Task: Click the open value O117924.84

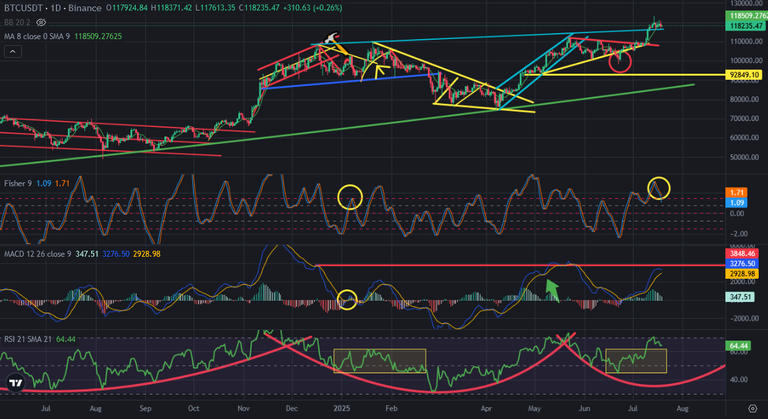Action: point(127,8)
